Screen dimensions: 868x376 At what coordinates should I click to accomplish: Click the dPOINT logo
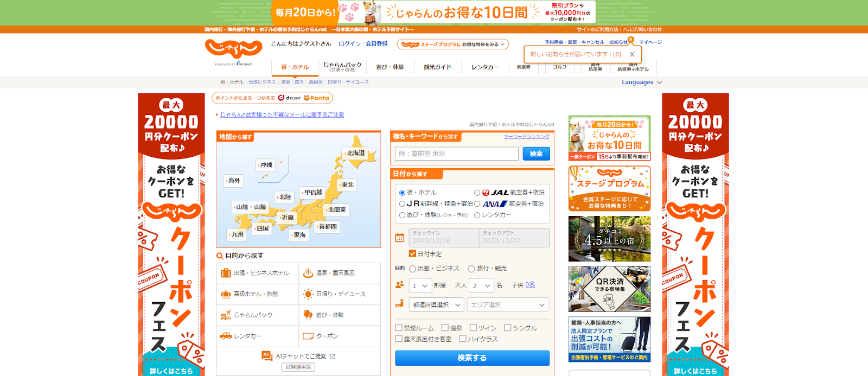(x=289, y=98)
